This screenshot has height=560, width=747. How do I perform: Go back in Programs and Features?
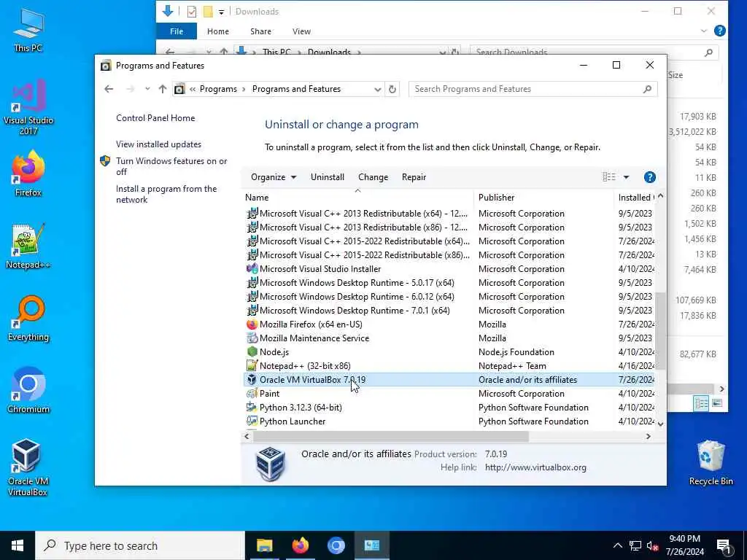109,89
